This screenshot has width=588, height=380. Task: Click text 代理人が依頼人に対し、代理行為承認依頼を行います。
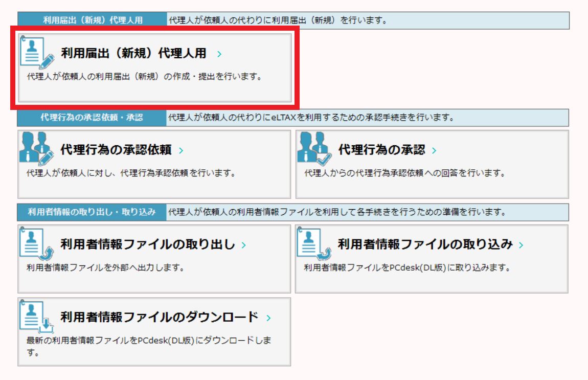(x=131, y=173)
